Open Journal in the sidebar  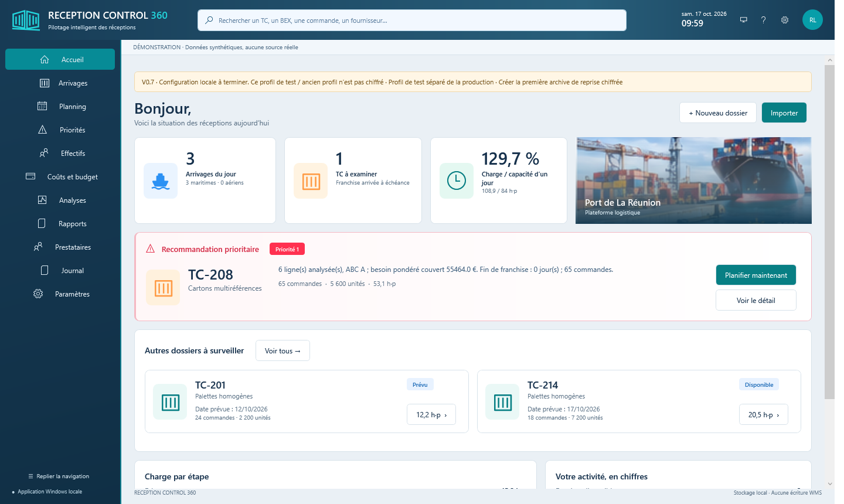(x=60, y=271)
